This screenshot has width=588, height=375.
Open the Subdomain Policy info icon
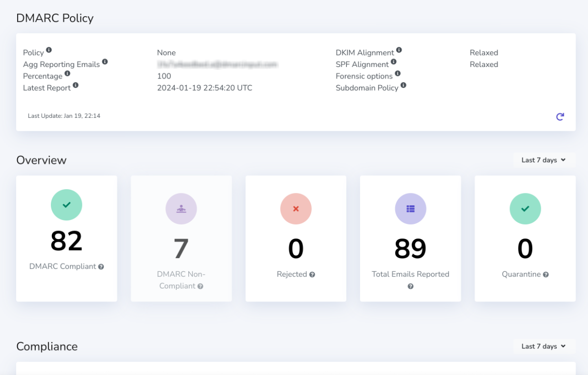click(404, 86)
